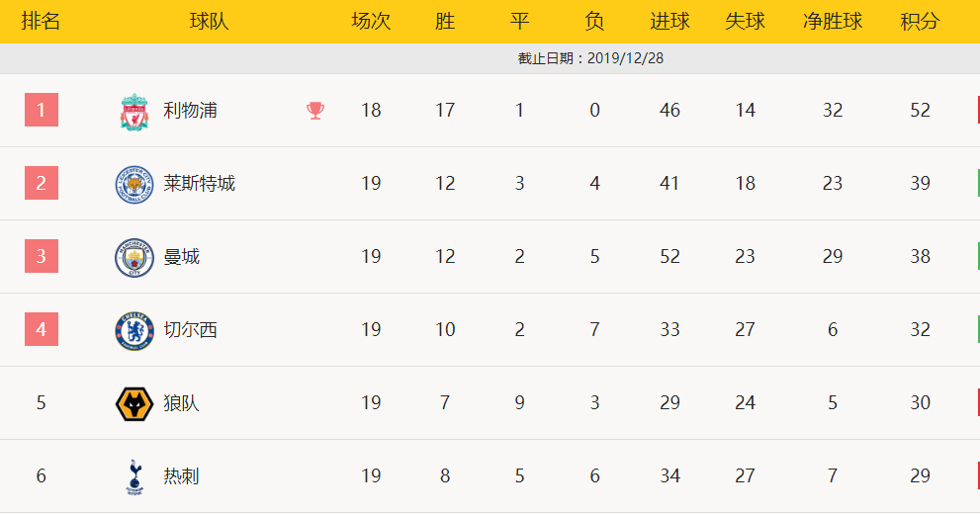Sort table by 净胜球 column header
980x514 pixels.
point(833,21)
